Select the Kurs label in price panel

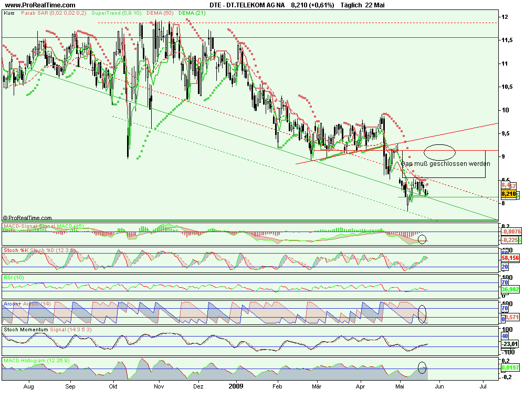click(x=9, y=12)
